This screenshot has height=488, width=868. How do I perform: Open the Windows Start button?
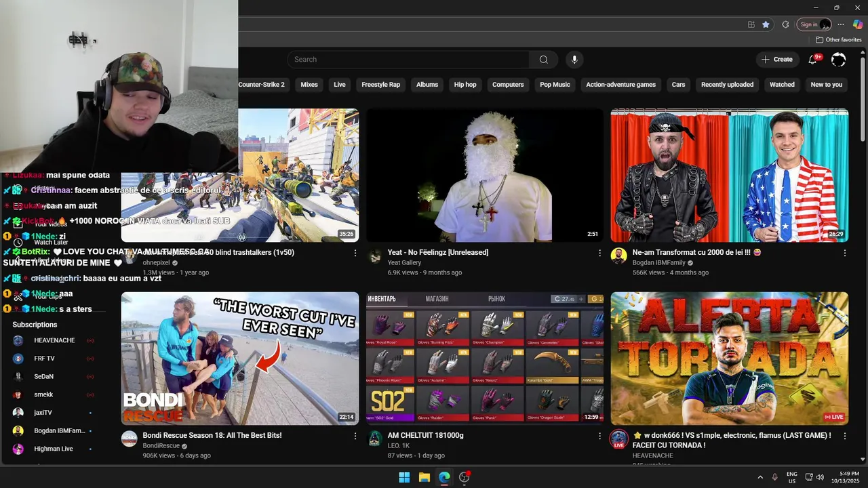pos(404,477)
